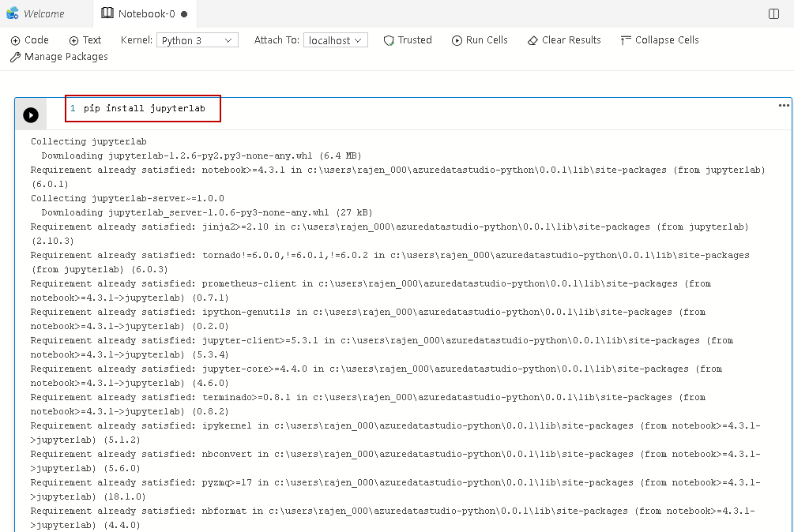Open Manage Packages for Python

coord(58,56)
